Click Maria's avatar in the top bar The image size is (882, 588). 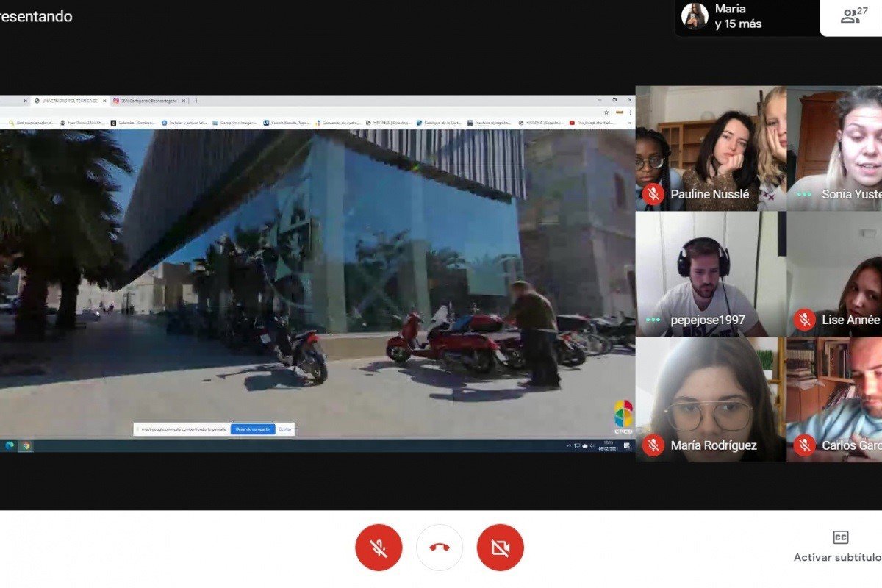click(695, 16)
